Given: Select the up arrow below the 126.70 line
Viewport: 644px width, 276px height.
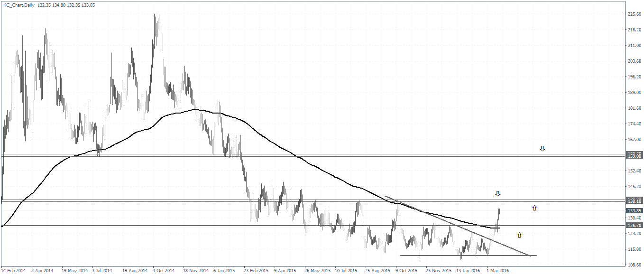Looking at the screenshot, I should coord(519,235).
